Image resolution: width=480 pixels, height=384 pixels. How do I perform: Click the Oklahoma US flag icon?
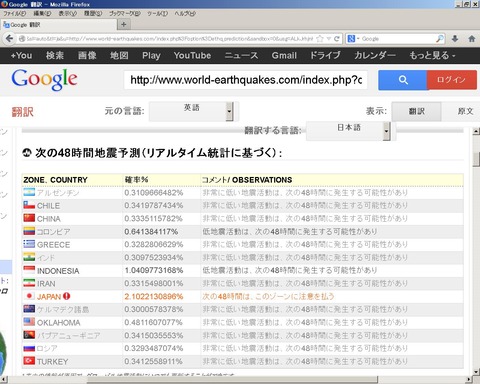coord(29,322)
